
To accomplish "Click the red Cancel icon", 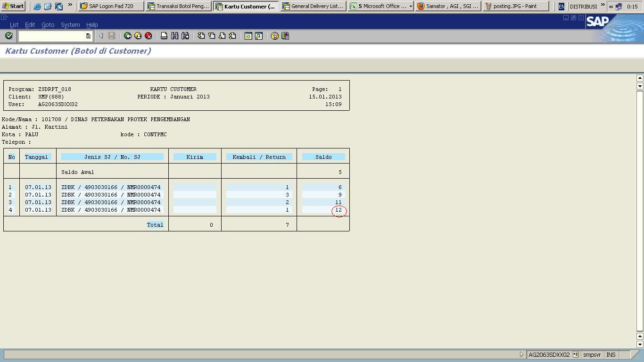I will coord(149,36).
